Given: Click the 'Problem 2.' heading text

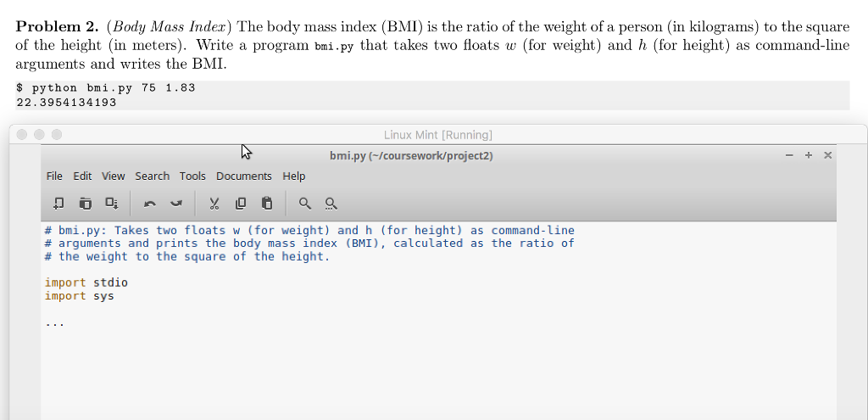Looking at the screenshot, I should click(57, 26).
